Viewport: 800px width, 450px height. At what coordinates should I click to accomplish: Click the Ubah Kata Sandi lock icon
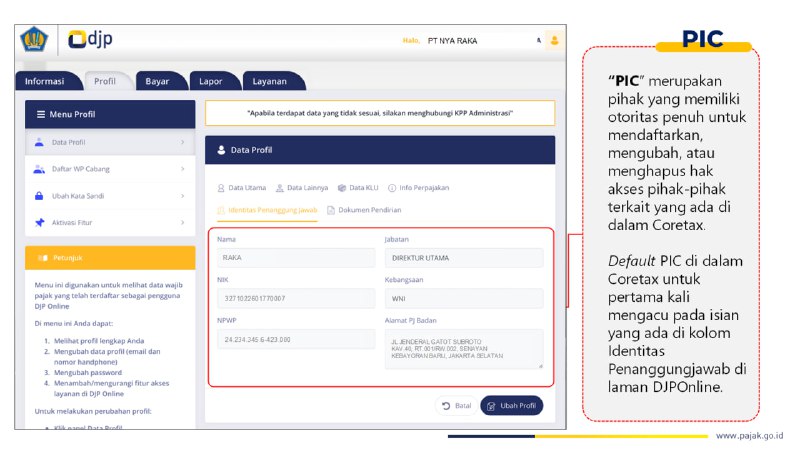[39, 196]
